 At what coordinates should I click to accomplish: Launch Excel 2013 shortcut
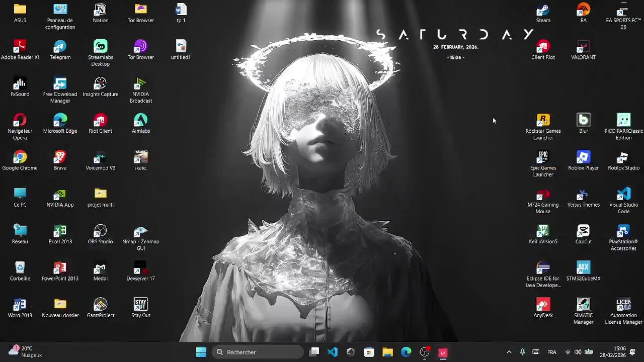[60, 234]
